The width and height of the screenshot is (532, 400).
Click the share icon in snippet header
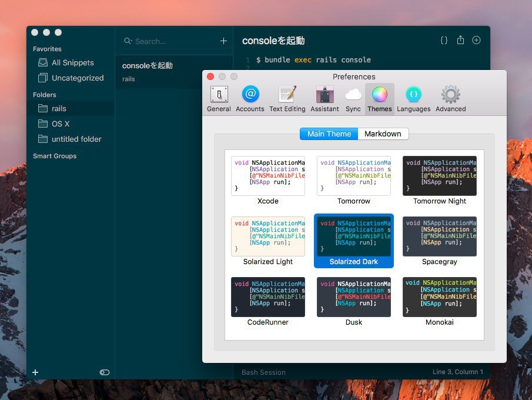(460, 41)
